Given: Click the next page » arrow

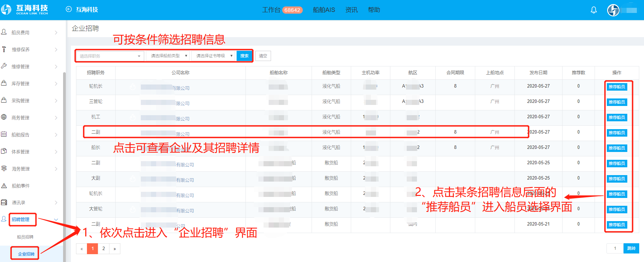Looking at the screenshot, I should [115, 249].
